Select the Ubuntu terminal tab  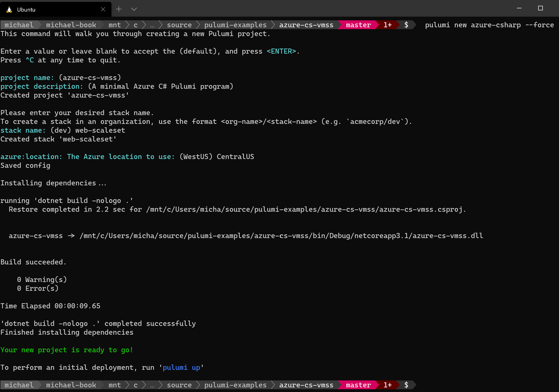55,9
